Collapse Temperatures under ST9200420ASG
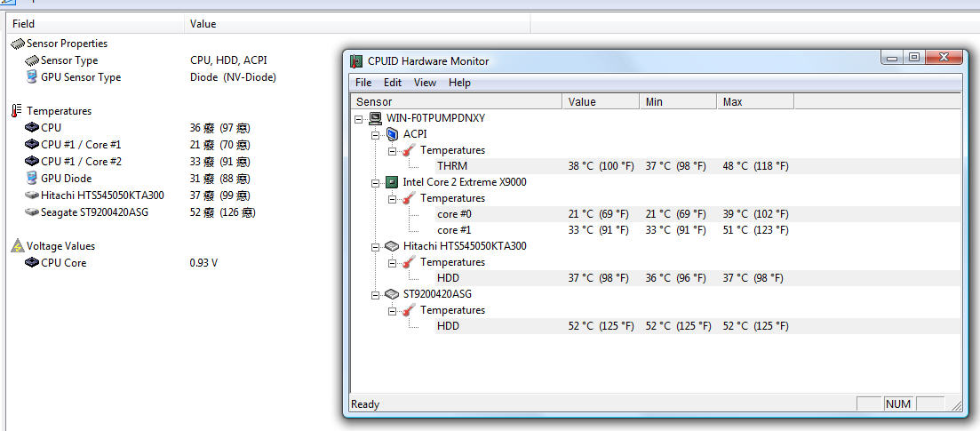 pyautogui.click(x=393, y=310)
